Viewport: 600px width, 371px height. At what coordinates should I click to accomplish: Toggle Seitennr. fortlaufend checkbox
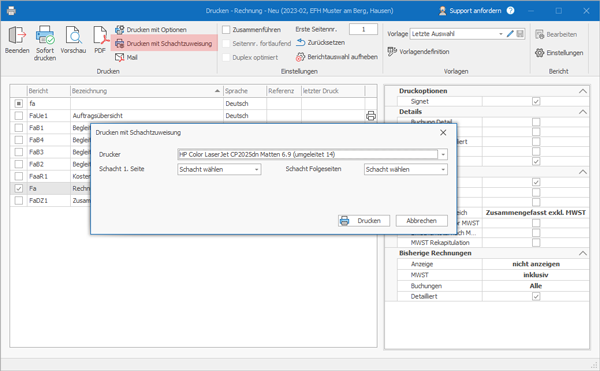click(x=226, y=43)
